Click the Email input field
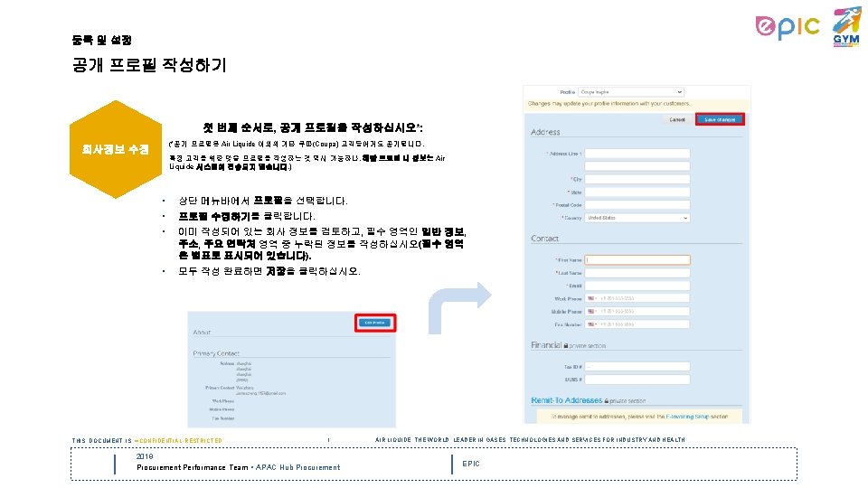868x488 pixels. coord(637,286)
